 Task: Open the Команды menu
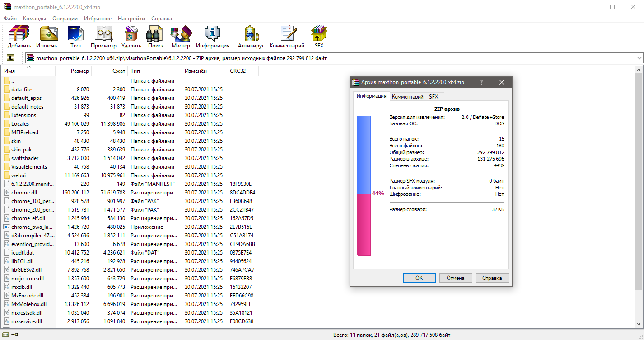[x=34, y=19]
